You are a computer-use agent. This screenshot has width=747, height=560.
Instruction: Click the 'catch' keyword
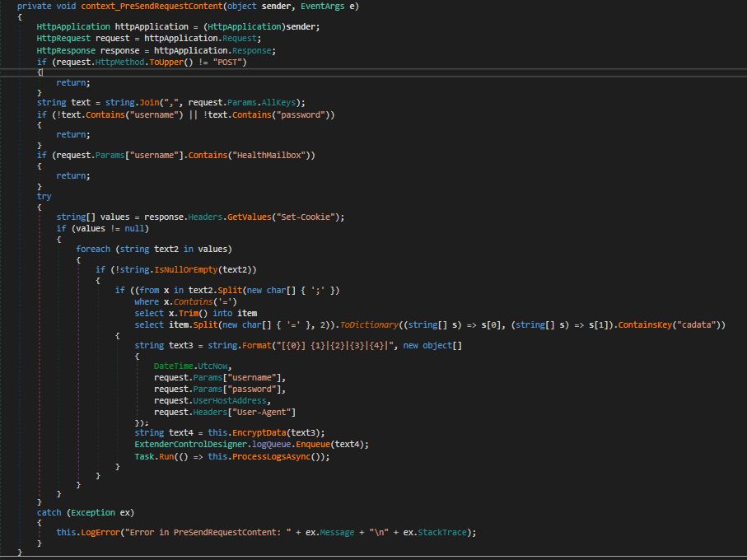click(x=49, y=513)
